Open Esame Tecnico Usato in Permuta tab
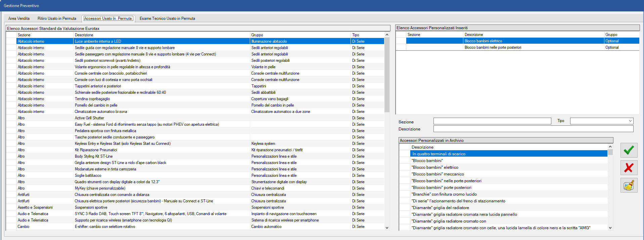This screenshot has height=240, width=644. (167, 18)
